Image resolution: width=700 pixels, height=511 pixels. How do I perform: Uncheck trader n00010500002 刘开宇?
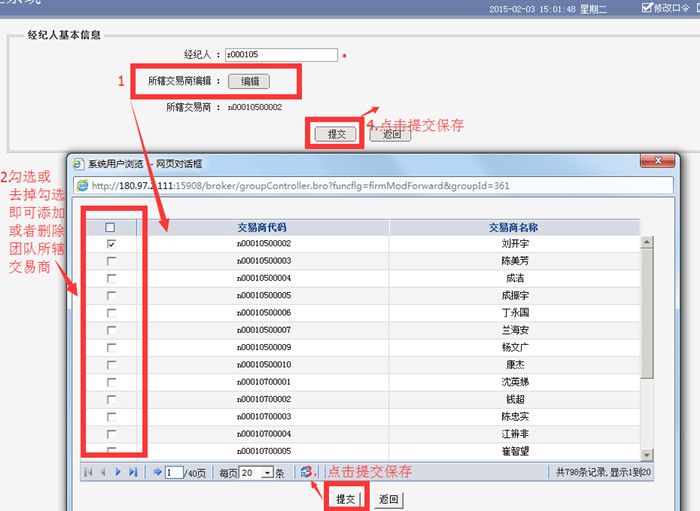tap(111, 243)
